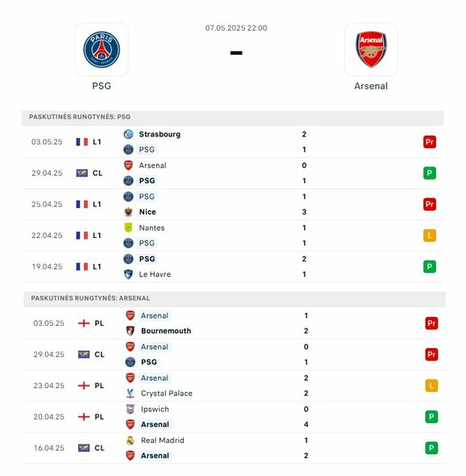The height and width of the screenshot is (476, 466).
Task: Click the England flag on 20.04.25 row
Action: (84, 417)
